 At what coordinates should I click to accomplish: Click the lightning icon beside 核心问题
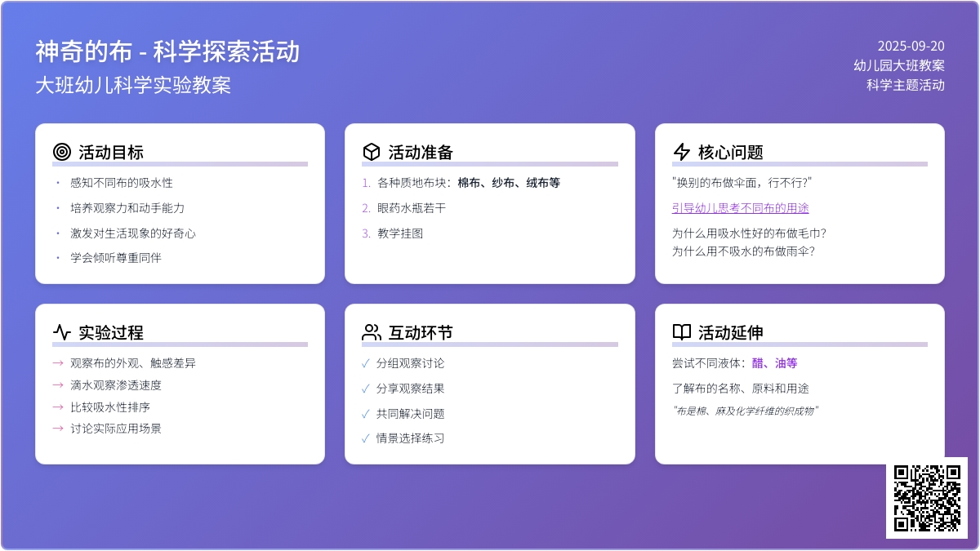coord(682,152)
